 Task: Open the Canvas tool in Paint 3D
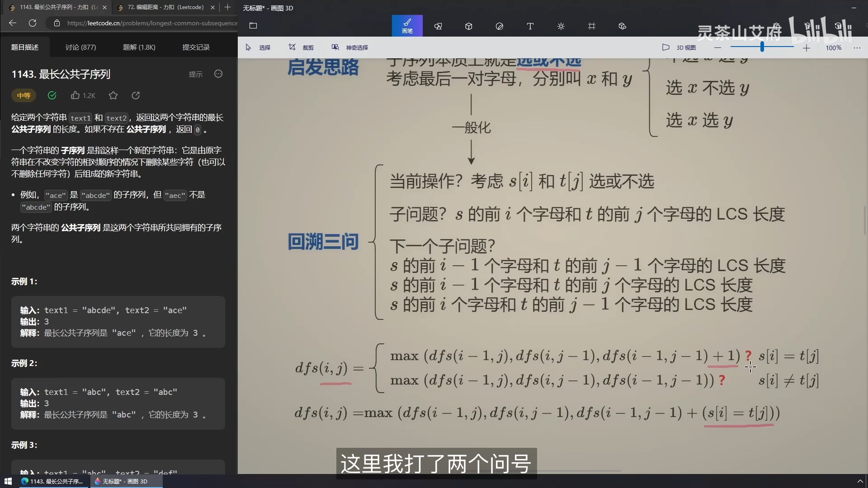592,26
